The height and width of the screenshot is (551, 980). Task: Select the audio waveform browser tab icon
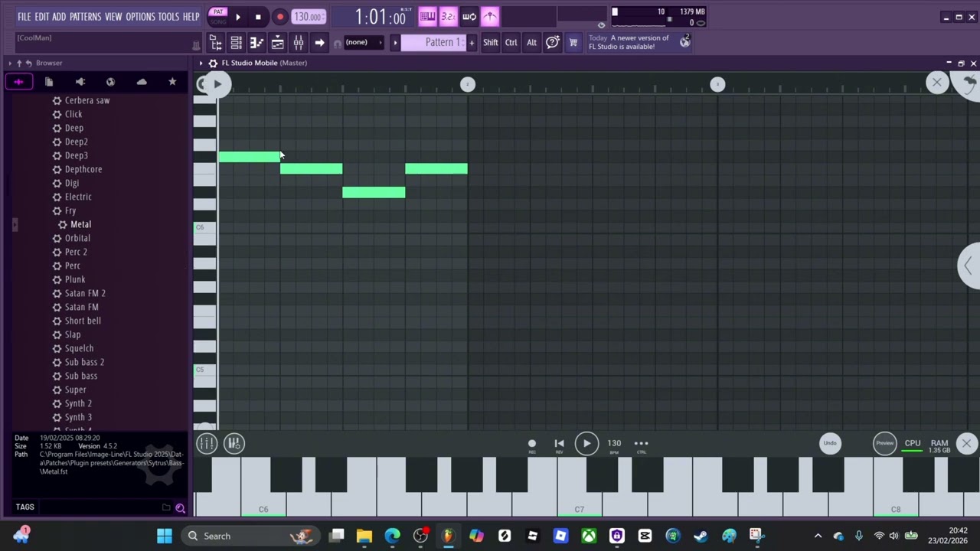click(18, 82)
